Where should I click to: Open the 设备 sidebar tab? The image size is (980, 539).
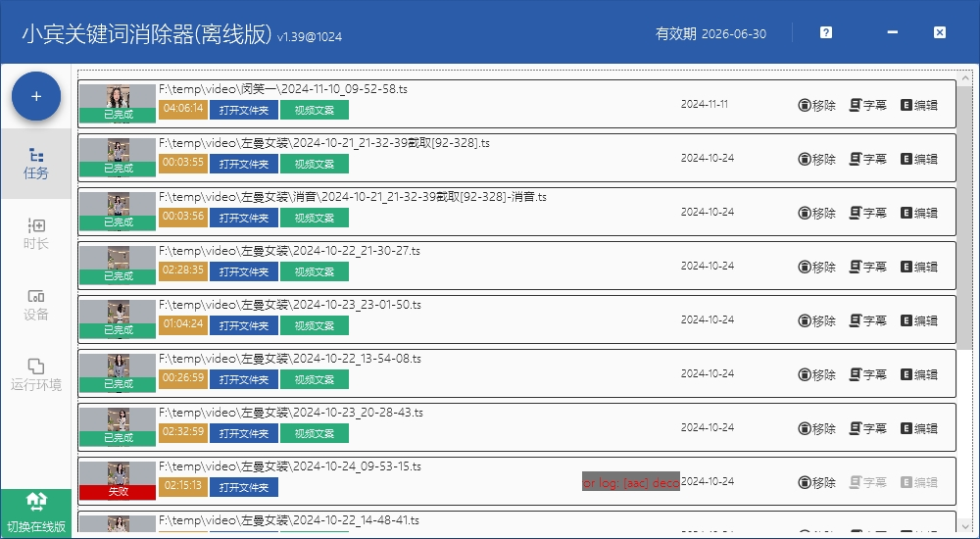(x=35, y=305)
